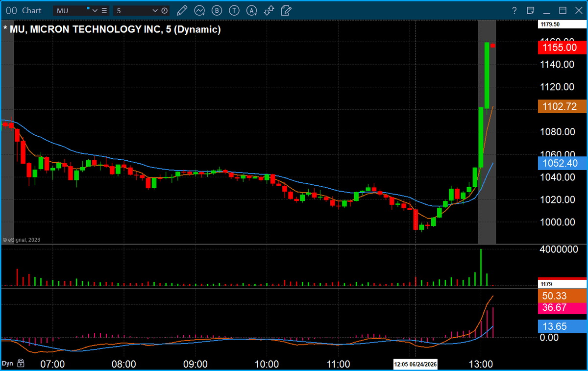Open the symbol list menu icon
Screen dimensions: 588x371
pos(105,10)
